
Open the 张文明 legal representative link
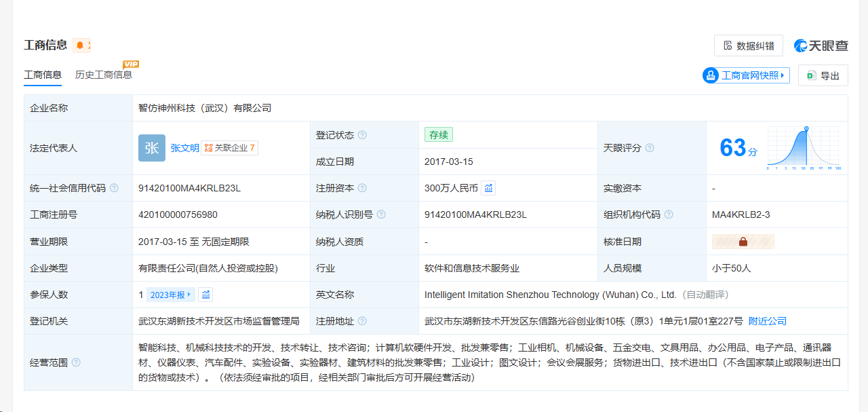[184, 148]
